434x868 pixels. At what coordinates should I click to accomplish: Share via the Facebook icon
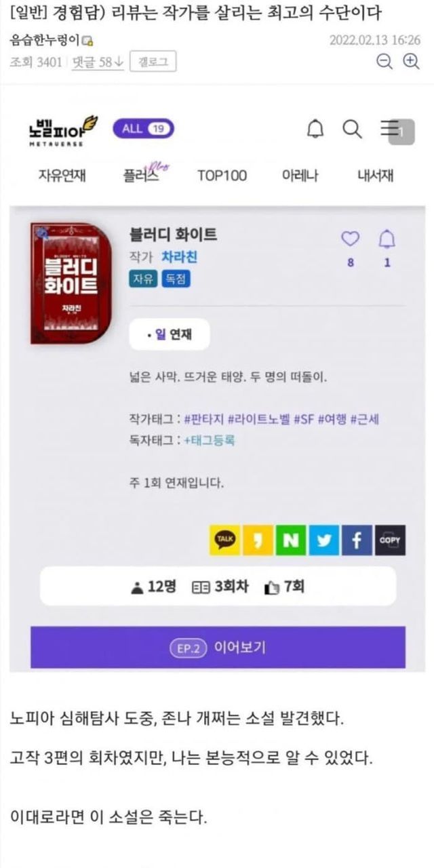pos(357,540)
